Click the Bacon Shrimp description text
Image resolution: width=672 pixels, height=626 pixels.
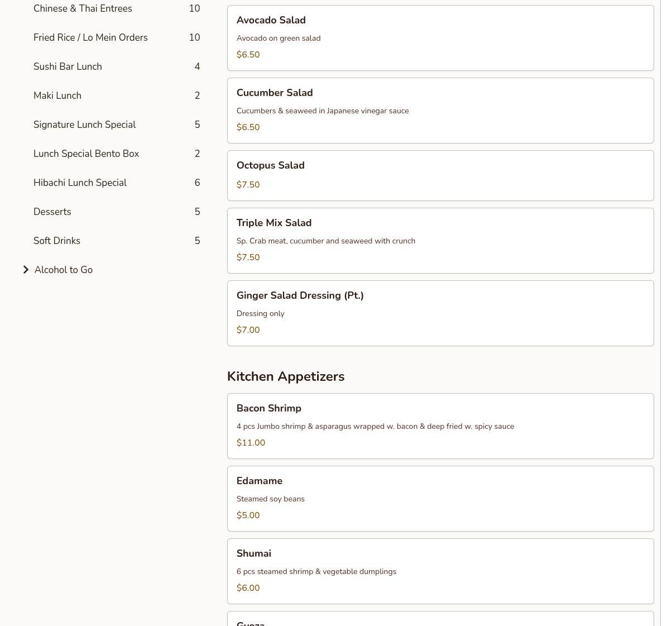(375, 426)
